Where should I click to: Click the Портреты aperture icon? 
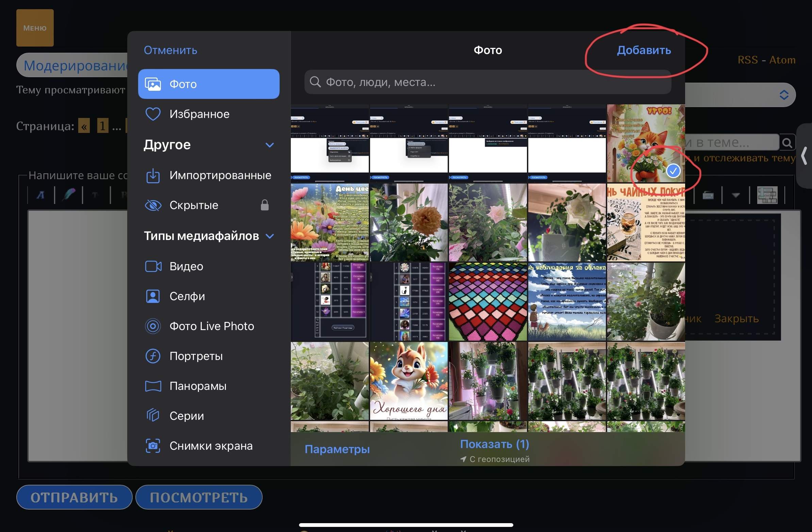(153, 356)
